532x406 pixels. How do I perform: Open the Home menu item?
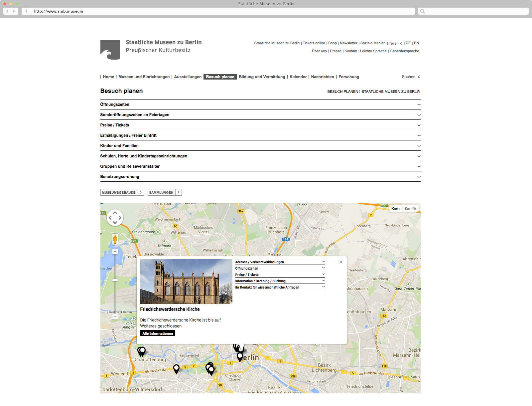pos(108,77)
